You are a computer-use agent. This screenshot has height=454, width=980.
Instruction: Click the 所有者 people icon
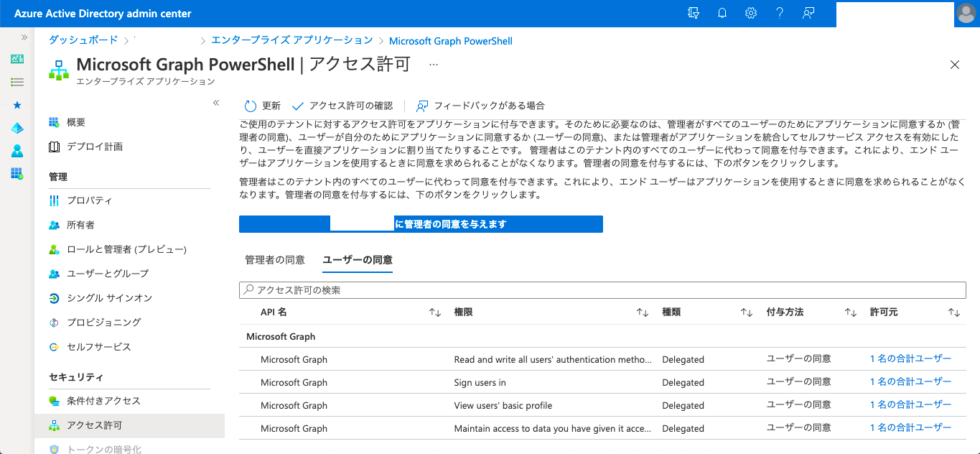click(54, 225)
